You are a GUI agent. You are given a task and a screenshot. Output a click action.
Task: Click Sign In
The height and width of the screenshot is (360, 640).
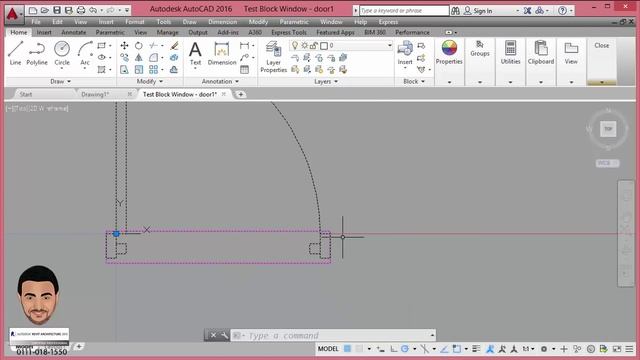pos(478,11)
